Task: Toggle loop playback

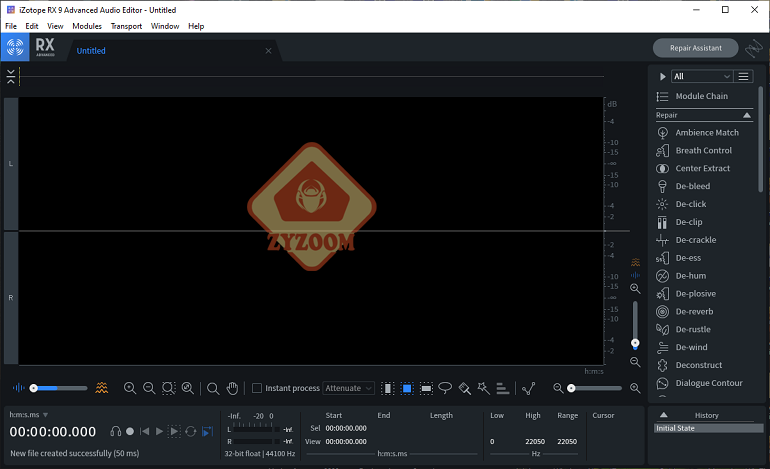Action: [x=191, y=432]
